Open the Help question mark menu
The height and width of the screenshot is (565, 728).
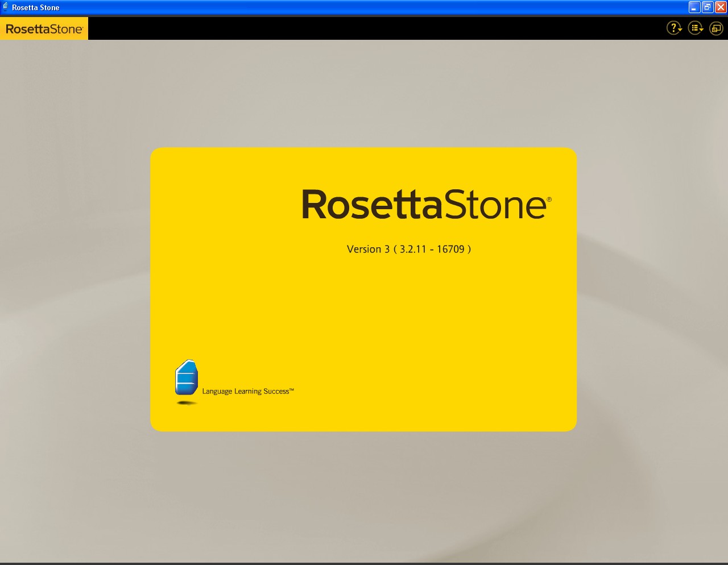tap(674, 28)
